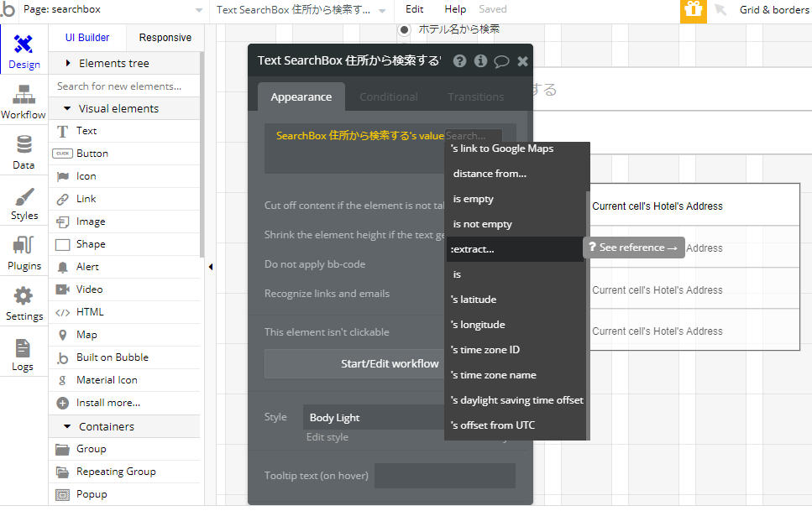Screen dimensions: 812x511
Task: Open the Help menu
Action: 455,9
